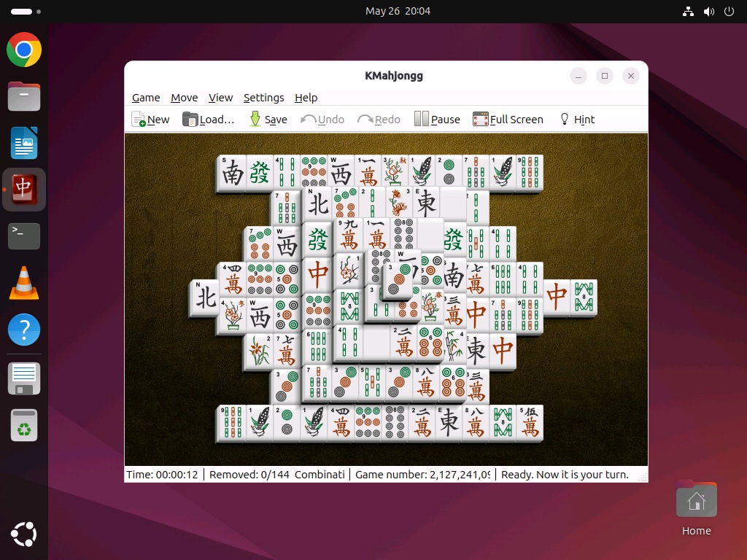Screen dimensions: 747x560
Task: Request a Hint using the lightbulb icon
Action: pyautogui.click(x=577, y=119)
